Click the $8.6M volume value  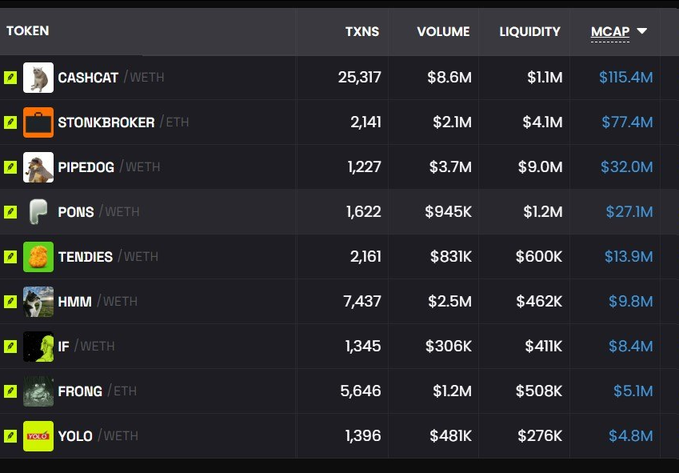(449, 78)
